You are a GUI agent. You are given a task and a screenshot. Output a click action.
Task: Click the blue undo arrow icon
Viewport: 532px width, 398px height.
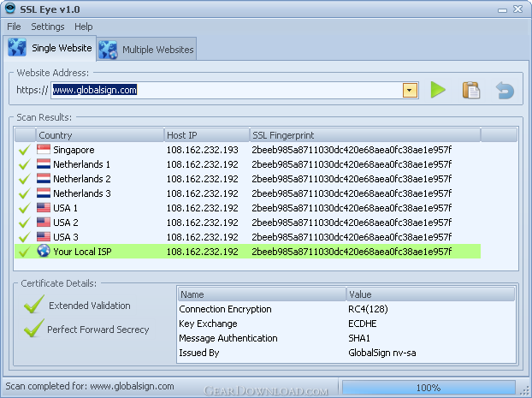(x=505, y=91)
